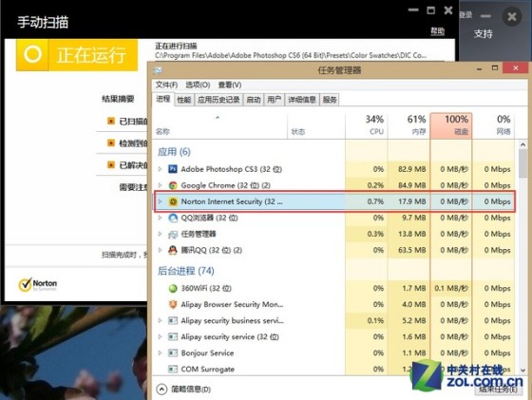Image resolution: width=532 pixels, height=400 pixels.
Task: Click the 腾讯QQ penguin icon
Action: click(173, 251)
